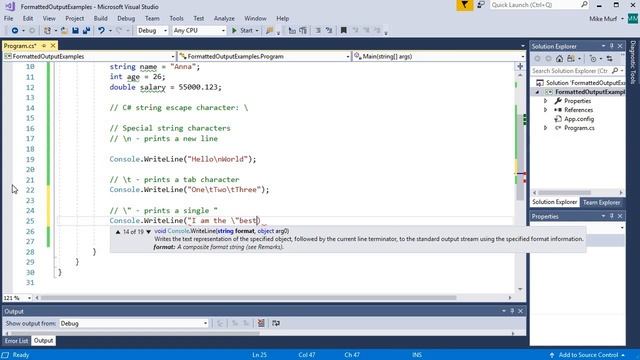This screenshot has height=360, width=640.
Task: Click the Comment Out Selected Lines icon
Action: [x=318, y=31]
